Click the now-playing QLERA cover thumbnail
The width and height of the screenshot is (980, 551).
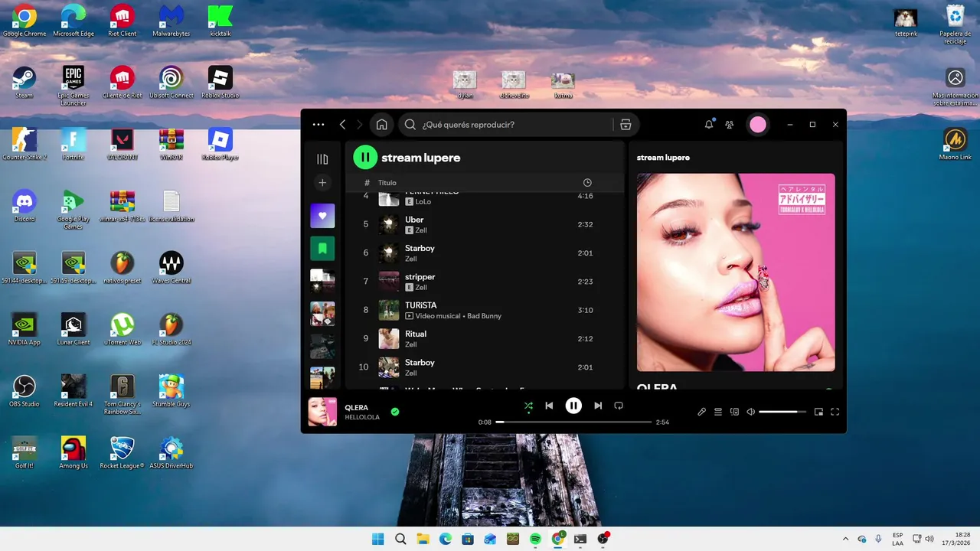[322, 412]
